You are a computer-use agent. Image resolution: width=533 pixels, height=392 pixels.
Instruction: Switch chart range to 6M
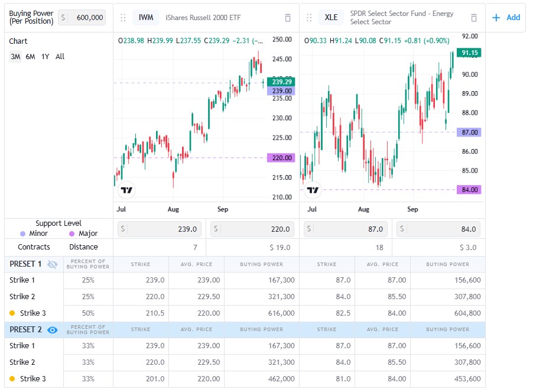[30, 57]
